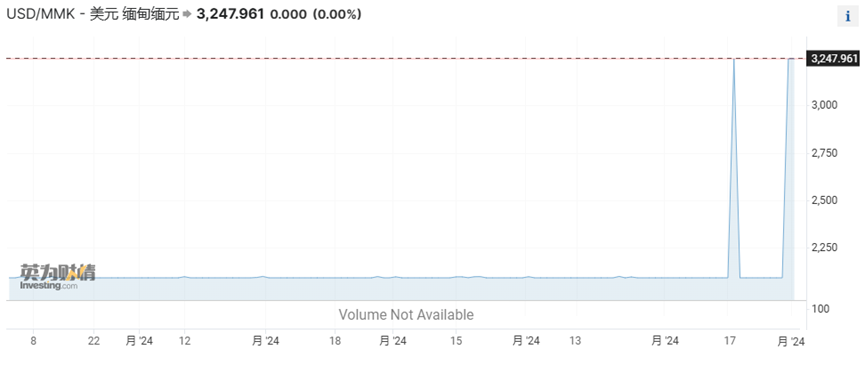This screenshot has width=865, height=366.
Task: Click the arrow icon beside the USD/MMK title
Action: (x=186, y=15)
